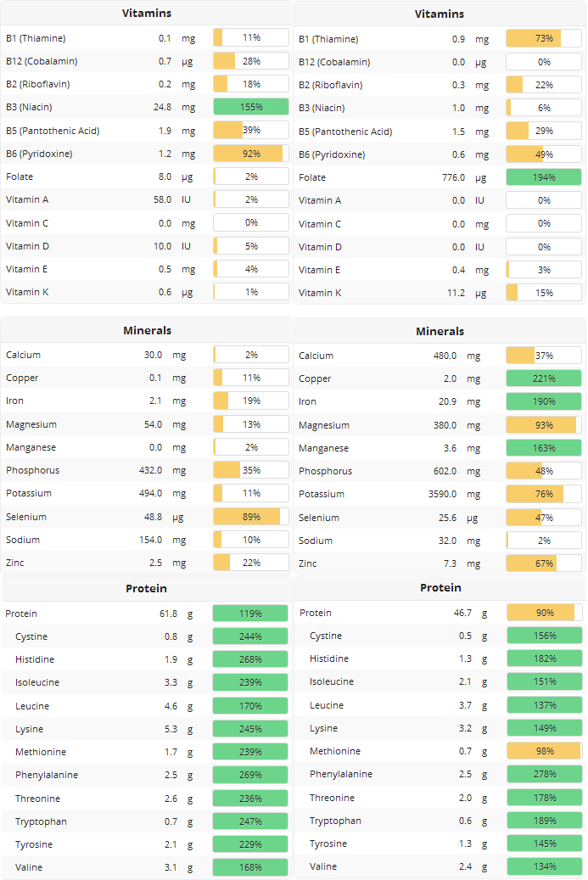Select the left Vitamins header

(147, 13)
